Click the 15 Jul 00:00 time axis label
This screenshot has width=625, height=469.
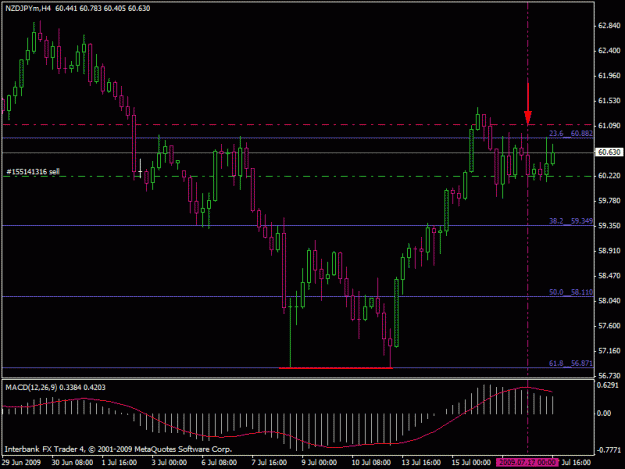coord(471,463)
